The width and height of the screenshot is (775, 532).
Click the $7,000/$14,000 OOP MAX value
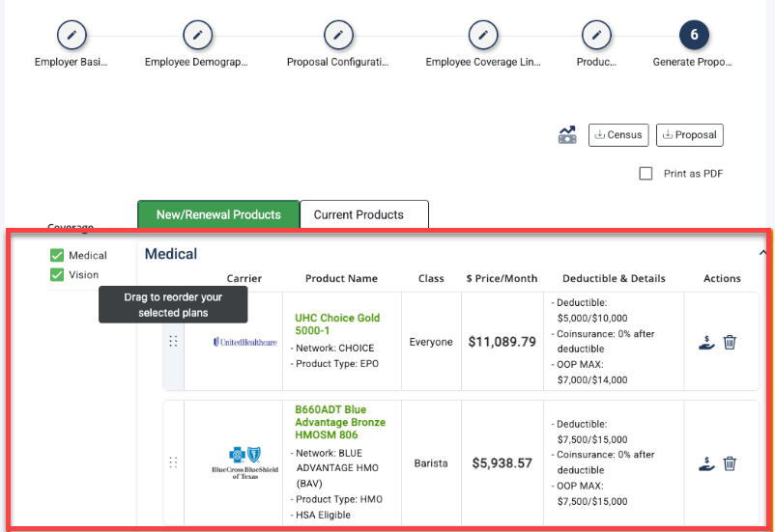[592, 379]
